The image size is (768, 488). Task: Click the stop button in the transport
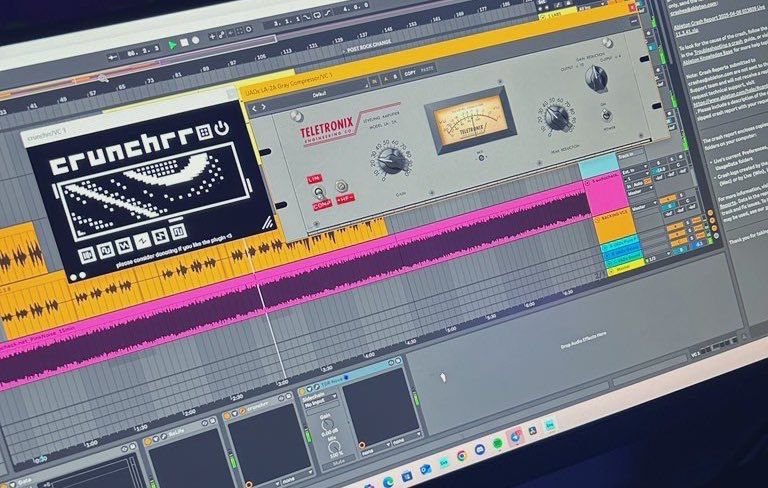click(x=184, y=43)
